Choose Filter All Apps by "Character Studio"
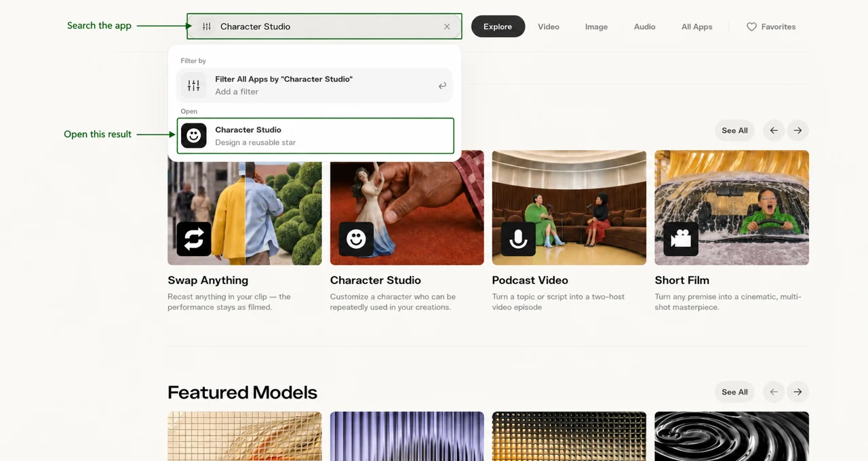 coord(315,85)
